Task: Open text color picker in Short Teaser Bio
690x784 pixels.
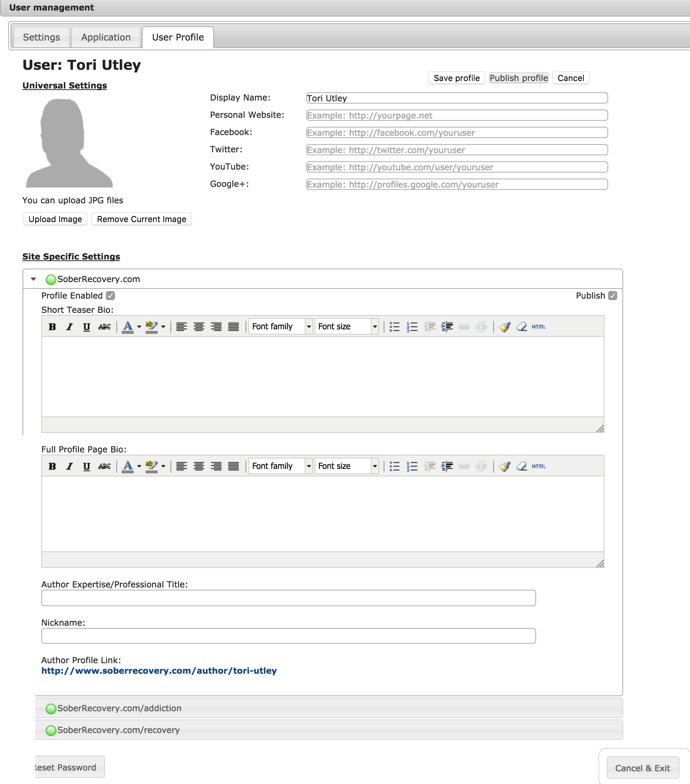Action: (139, 327)
